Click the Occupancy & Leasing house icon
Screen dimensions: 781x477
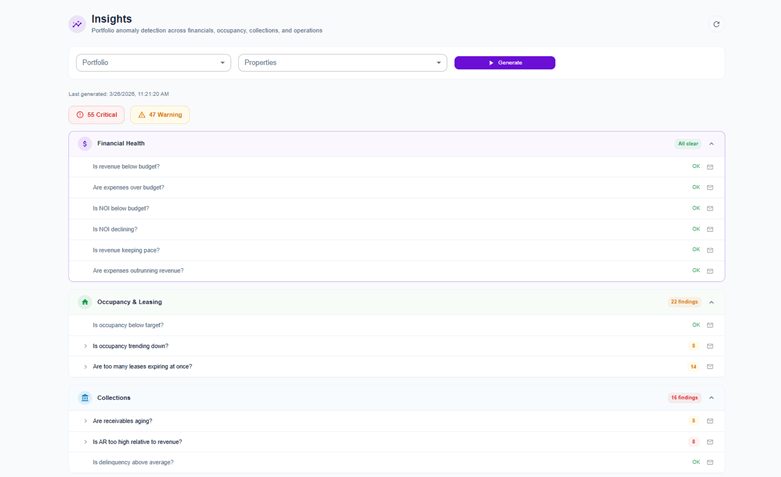pos(85,302)
